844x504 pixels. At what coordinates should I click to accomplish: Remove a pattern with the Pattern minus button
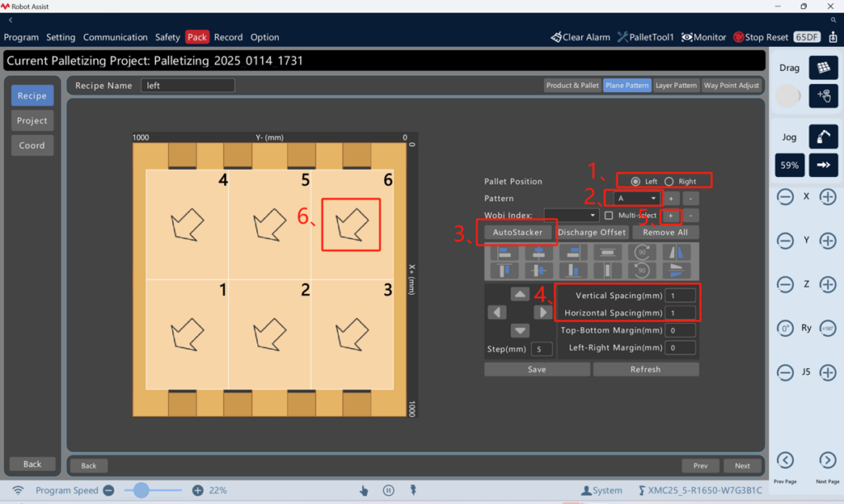pyautogui.click(x=691, y=198)
